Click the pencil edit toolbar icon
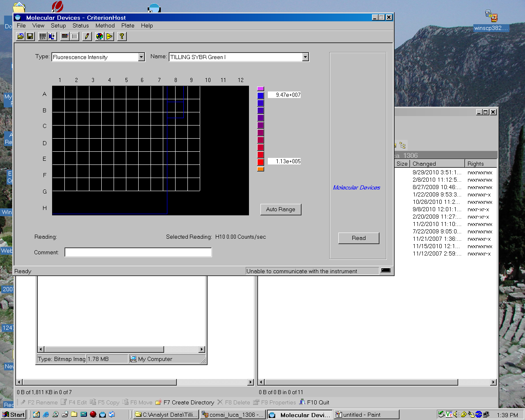 pyautogui.click(x=87, y=37)
